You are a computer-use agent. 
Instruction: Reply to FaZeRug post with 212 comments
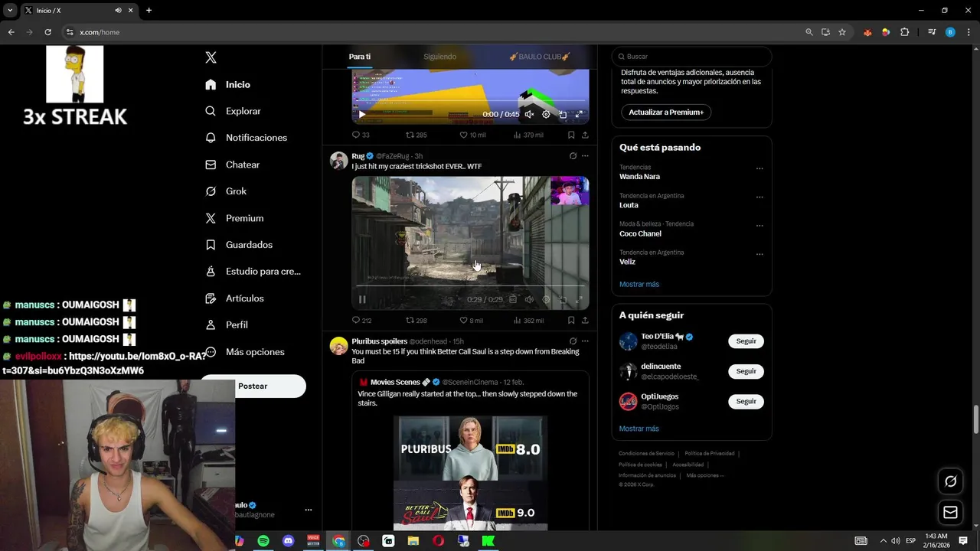click(361, 321)
